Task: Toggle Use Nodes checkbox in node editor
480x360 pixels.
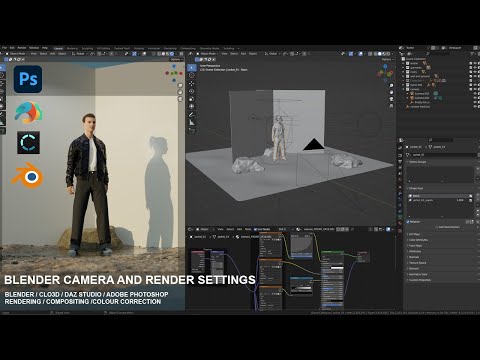Action: point(256,229)
